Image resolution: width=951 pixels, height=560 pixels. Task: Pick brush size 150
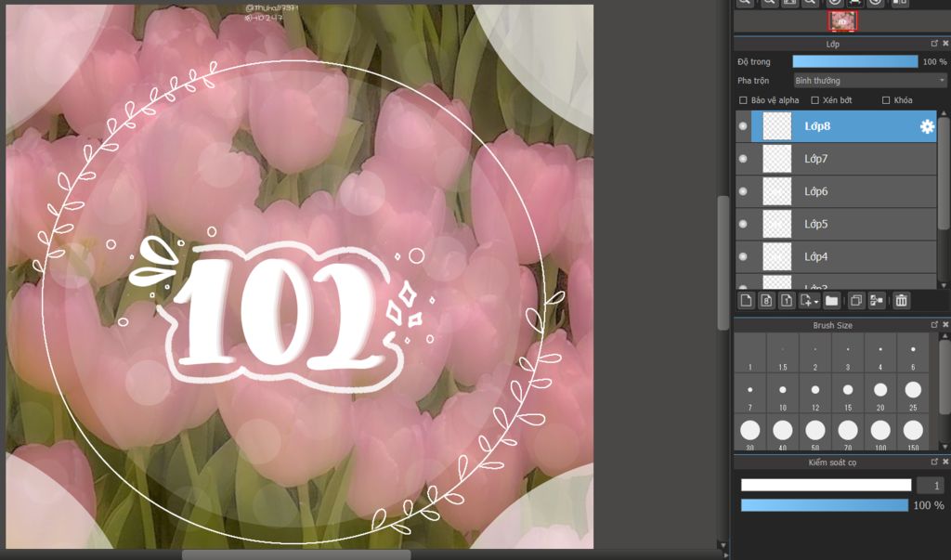click(913, 432)
